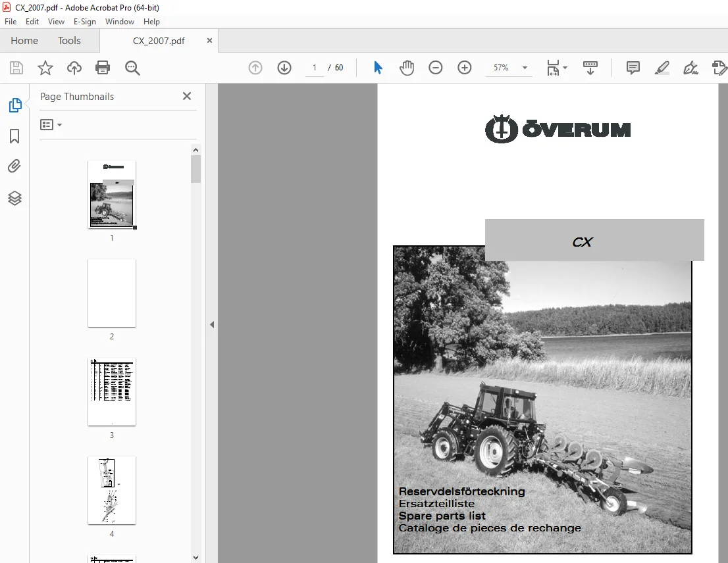
Task: Click the Page Thumbnails panel title
Action: (x=77, y=97)
